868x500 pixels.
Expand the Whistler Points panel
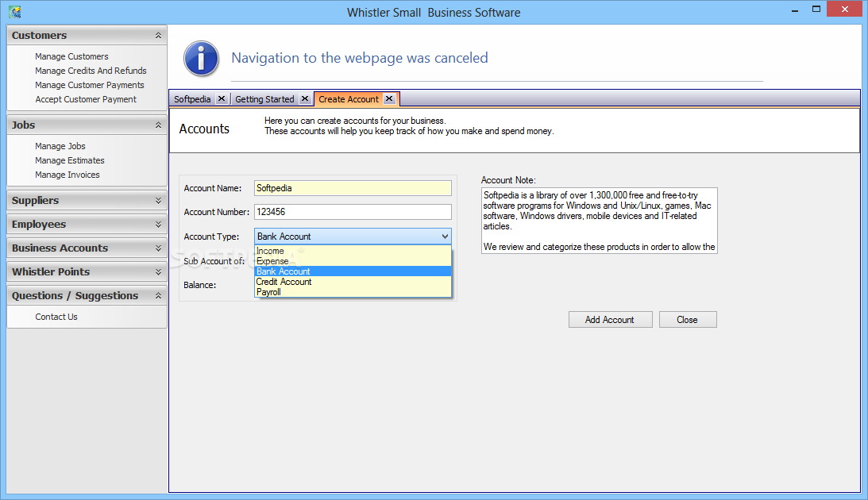158,271
